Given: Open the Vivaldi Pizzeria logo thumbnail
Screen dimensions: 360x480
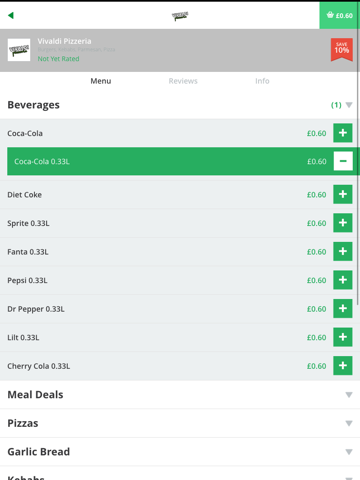Looking at the screenshot, I should [x=19, y=50].
